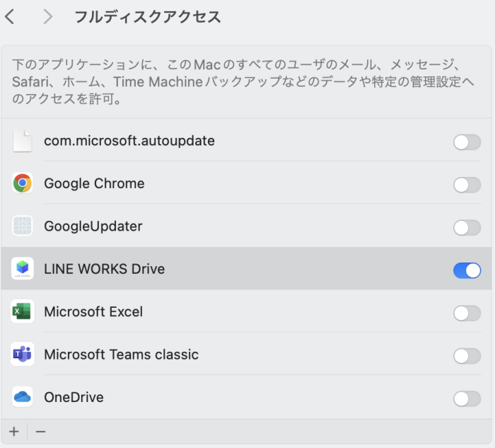Image resolution: width=495 pixels, height=448 pixels.
Task: Disable LINE WORKS Drive full disk access
Action: click(x=467, y=271)
